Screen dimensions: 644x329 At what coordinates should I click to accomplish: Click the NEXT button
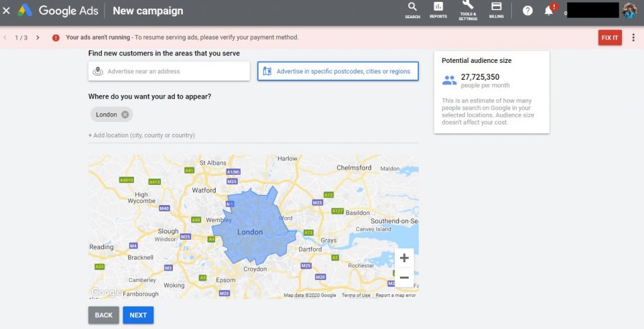point(138,315)
